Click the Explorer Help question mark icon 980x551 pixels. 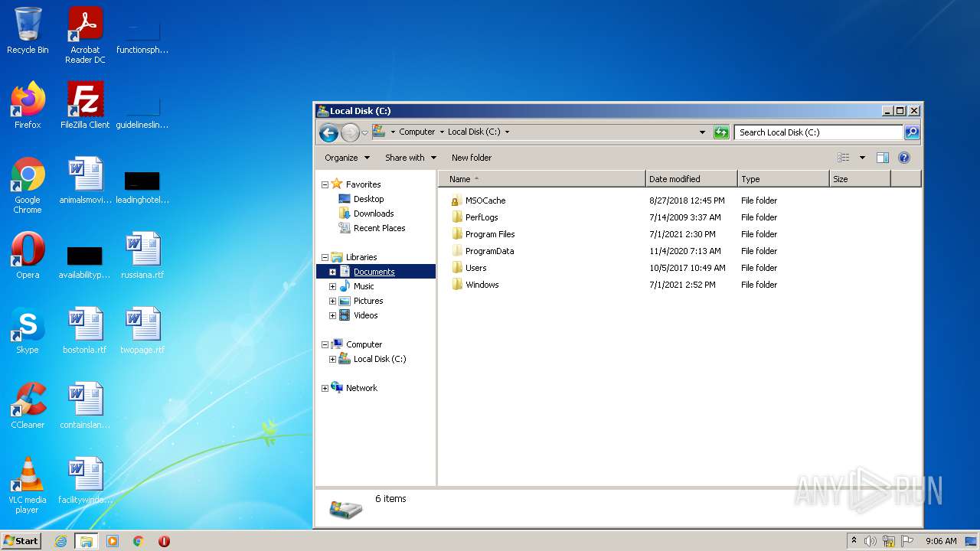[903, 158]
